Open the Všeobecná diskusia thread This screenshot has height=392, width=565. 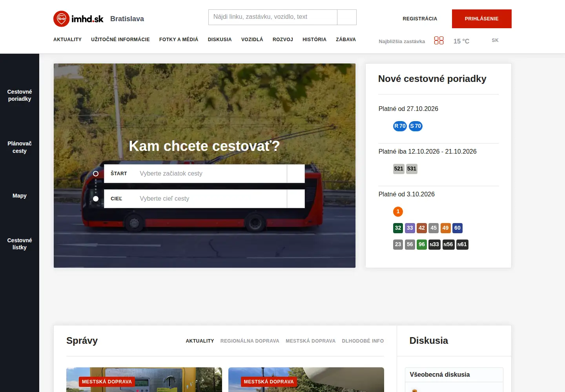click(x=440, y=375)
